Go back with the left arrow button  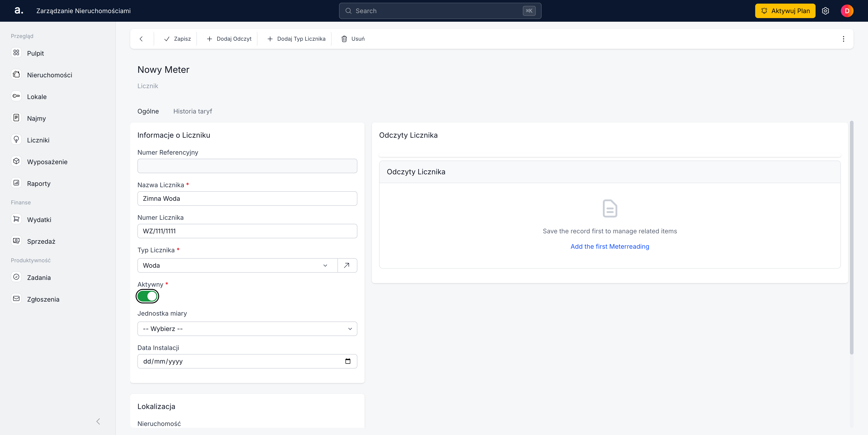(x=141, y=39)
